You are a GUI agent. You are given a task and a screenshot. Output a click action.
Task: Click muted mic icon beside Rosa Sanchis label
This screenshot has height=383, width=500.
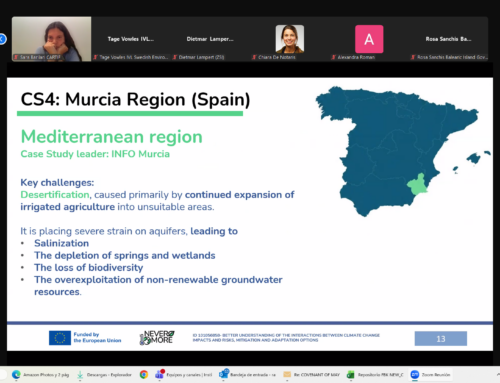(413, 57)
